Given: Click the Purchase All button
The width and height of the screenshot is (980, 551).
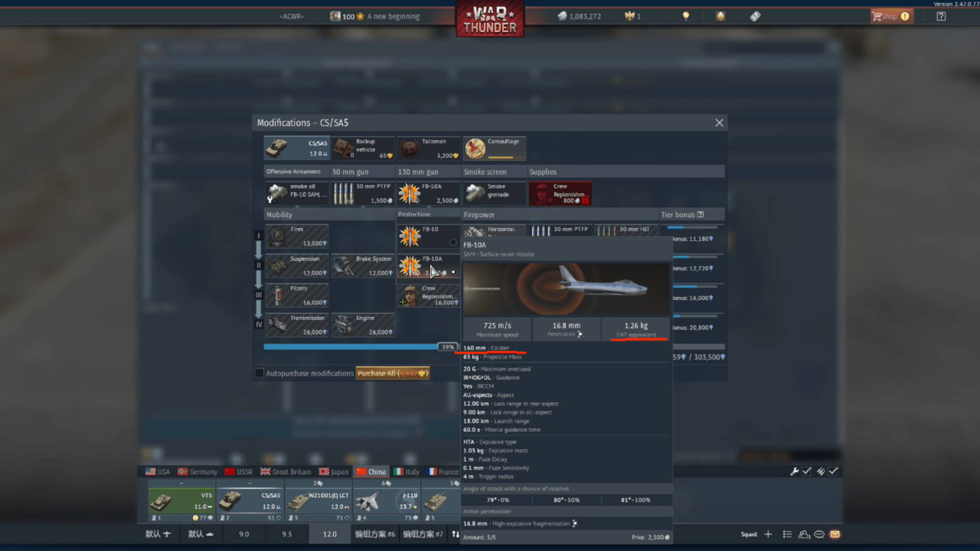Looking at the screenshot, I should tap(393, 373).
